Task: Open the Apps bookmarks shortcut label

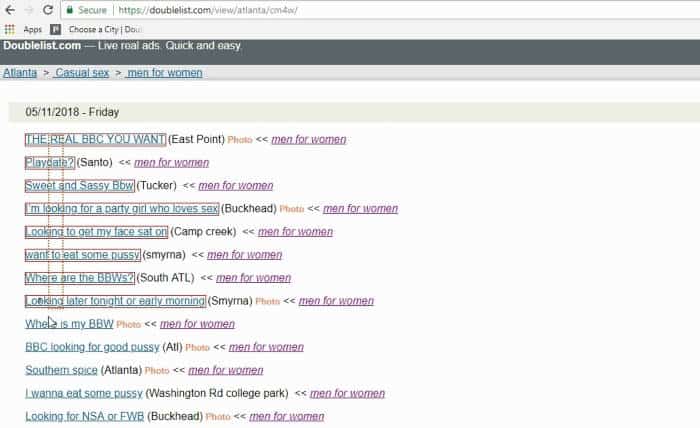Action: tap(32, 29)
